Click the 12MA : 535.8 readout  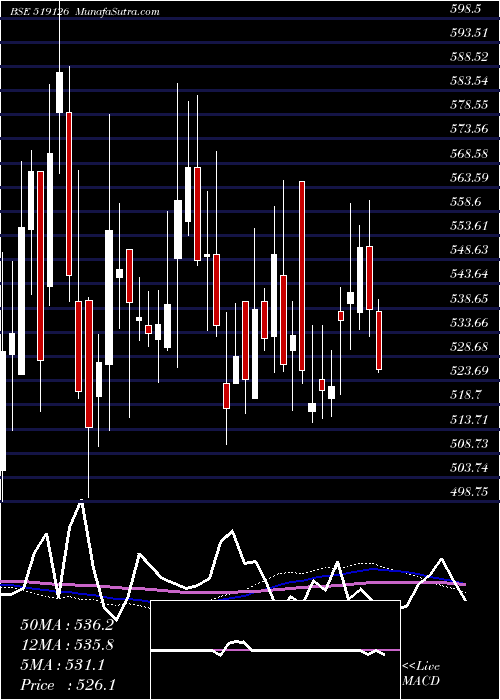[x=67, y=645]
